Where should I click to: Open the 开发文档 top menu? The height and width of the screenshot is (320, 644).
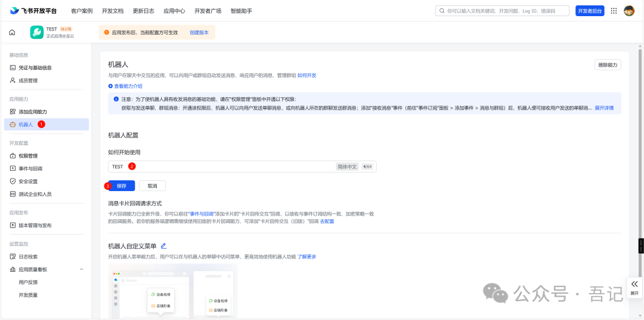coord(113,11)
